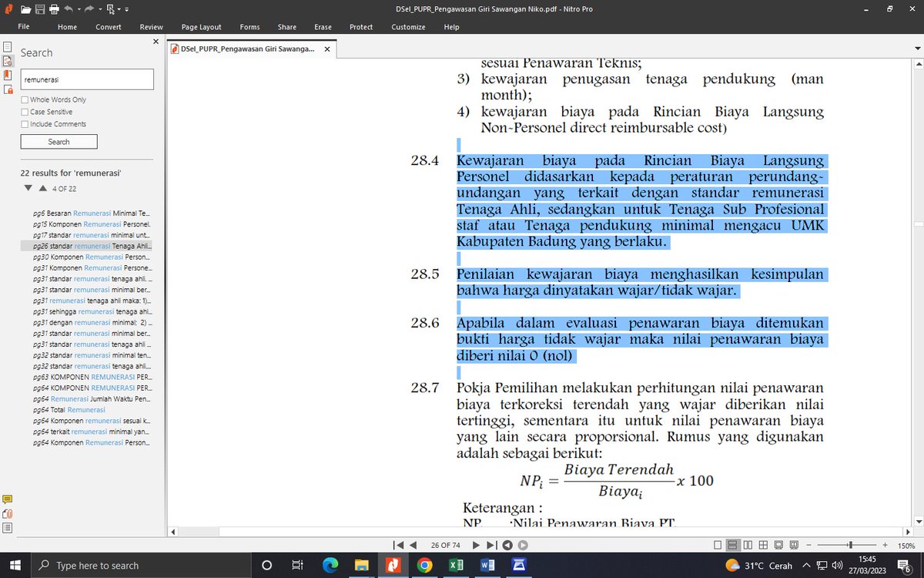
Task: Close the Search pane
Action: click(x=156, y=42)
